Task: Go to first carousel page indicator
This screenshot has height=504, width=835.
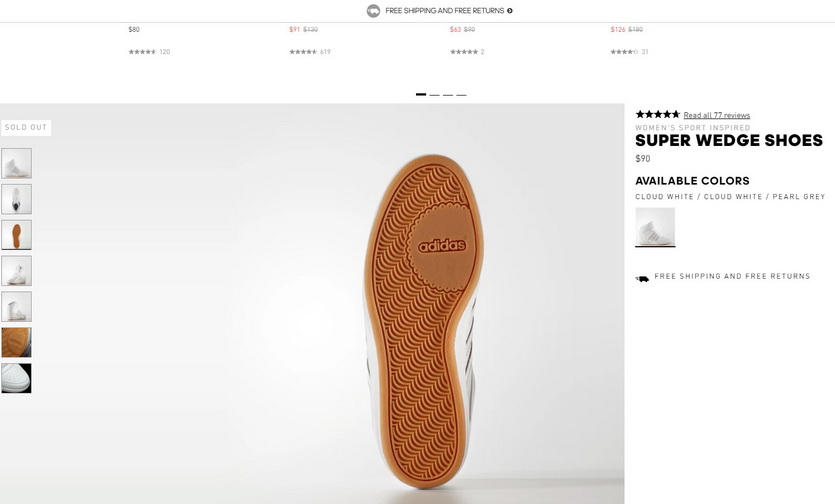Action: tap(421, 94)
